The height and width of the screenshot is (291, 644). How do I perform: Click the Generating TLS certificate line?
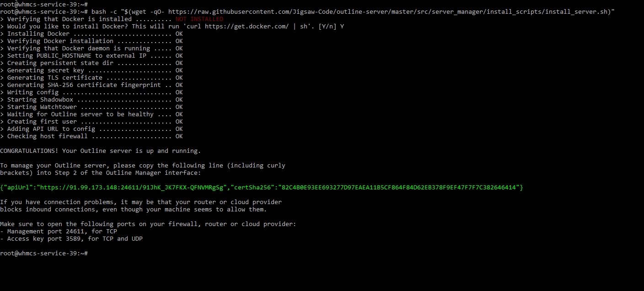(91, 78)
